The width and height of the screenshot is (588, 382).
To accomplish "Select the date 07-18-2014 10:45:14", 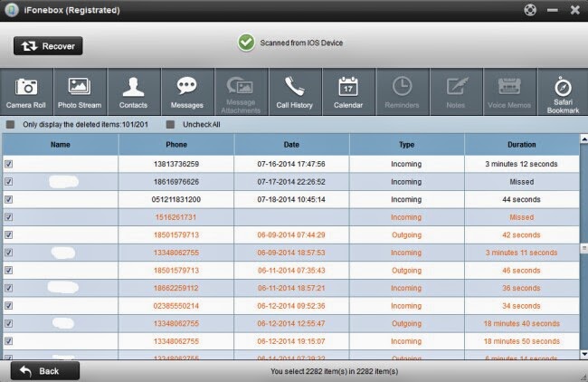I will click(291, 199).
